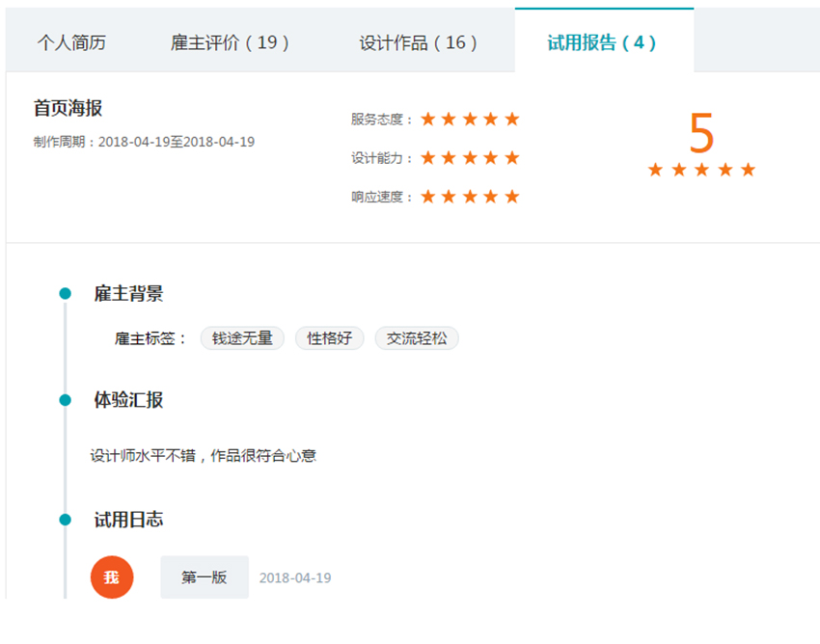Click the 性格好 employer tag

(x=330, y=338)
